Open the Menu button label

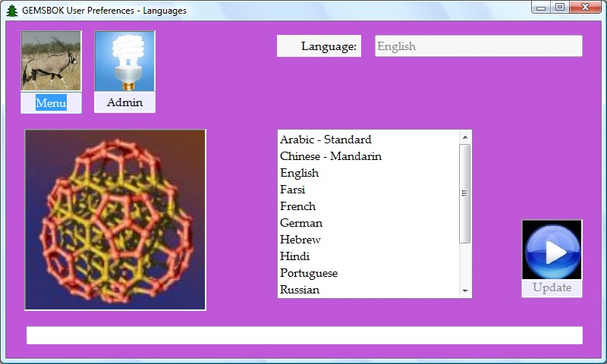tap(51, 103)
